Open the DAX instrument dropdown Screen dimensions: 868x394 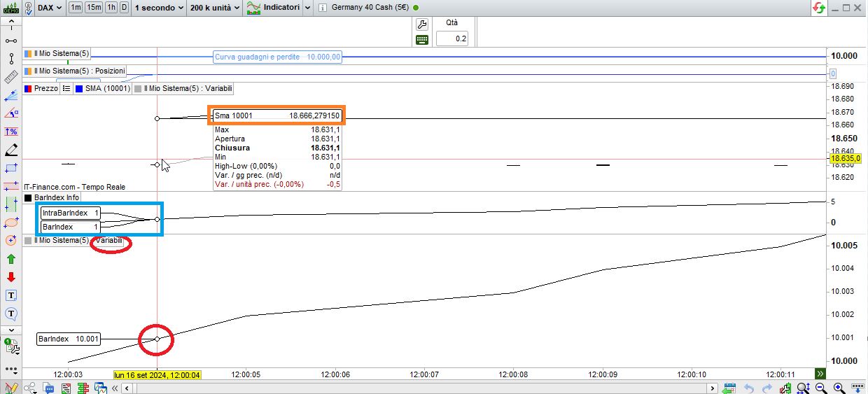[x=49, y=8]
